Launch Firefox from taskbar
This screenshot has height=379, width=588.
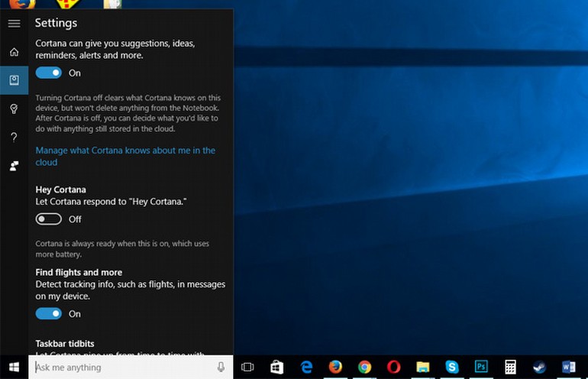(335, 367)
